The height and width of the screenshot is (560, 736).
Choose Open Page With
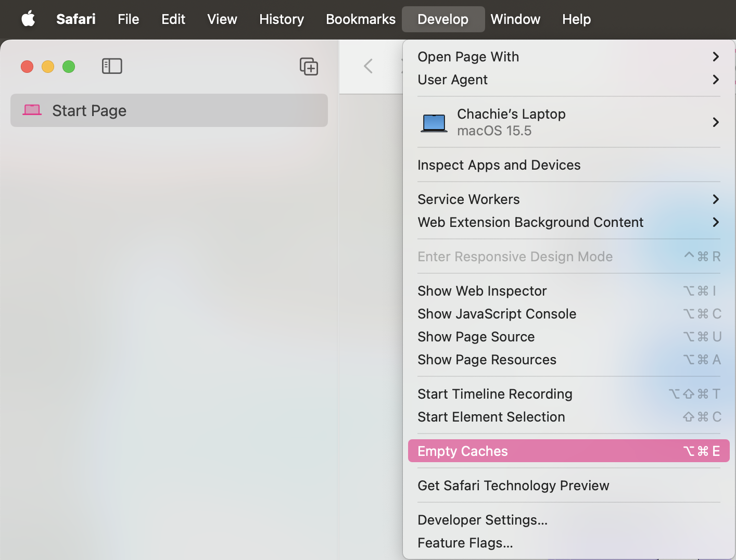[569, 57]
